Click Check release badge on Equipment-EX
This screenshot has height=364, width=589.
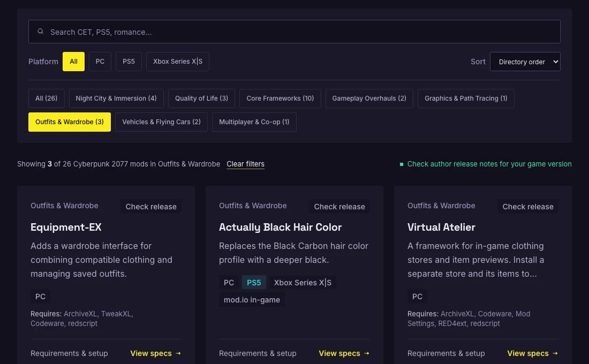click(x=151, y=207)
